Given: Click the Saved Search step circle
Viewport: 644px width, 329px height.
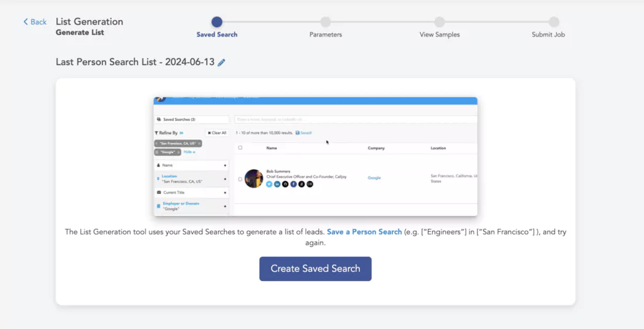Looking at the screenshot, I should click(x=217, y=21).
